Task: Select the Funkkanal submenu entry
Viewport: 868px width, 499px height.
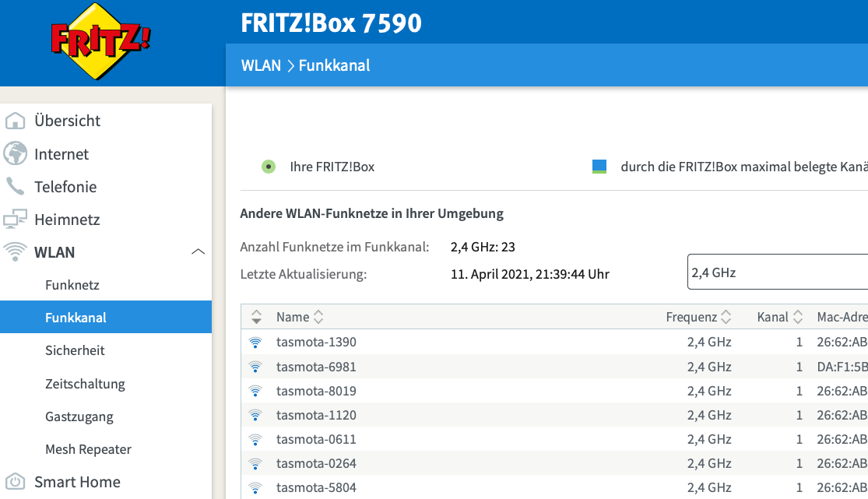Action: click(106, 318)
